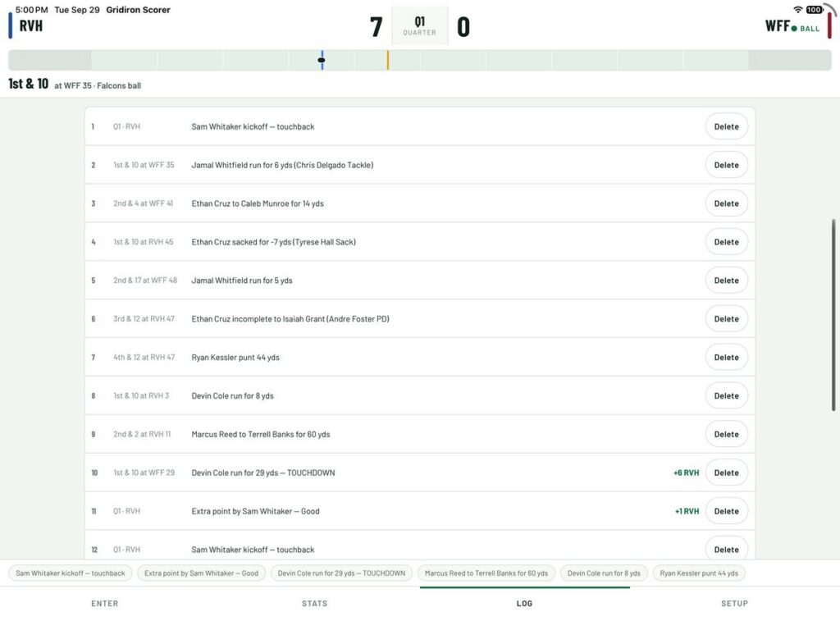Delete Ethan Cruz to Caleb Munroe pass
The width and height of the screenshot is (840, 630).
click(x=727, y=203)
